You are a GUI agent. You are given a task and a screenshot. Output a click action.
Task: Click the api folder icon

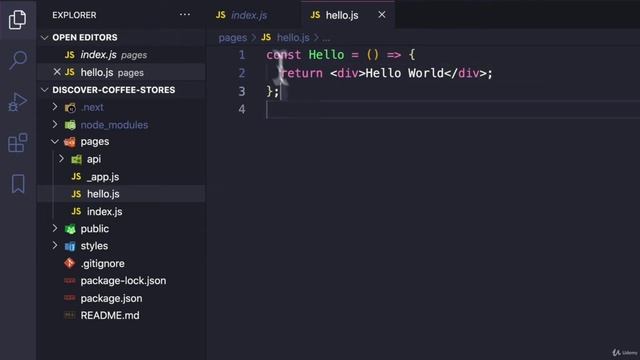[76, 159]
